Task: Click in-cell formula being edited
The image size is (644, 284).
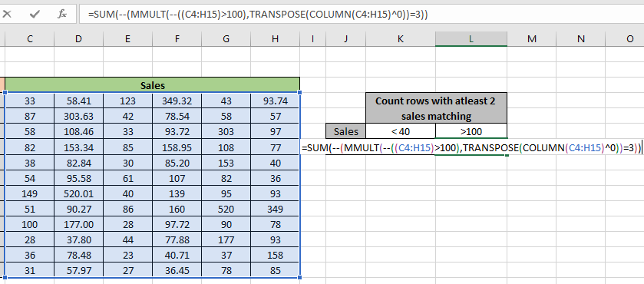Action: click(x=471, y=147)
